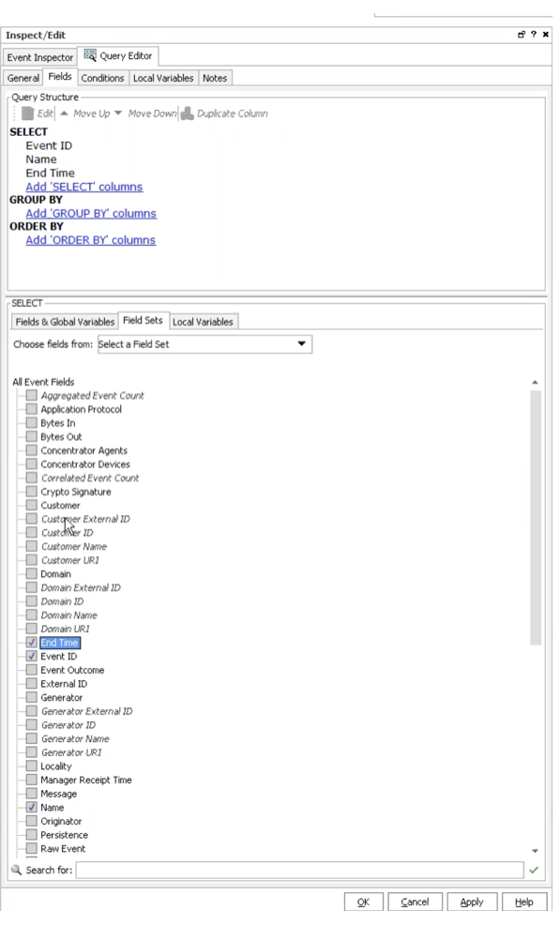Screen dimensions: 560x925
Task: Open the Fields tab
Action: (x=60, y=77)
